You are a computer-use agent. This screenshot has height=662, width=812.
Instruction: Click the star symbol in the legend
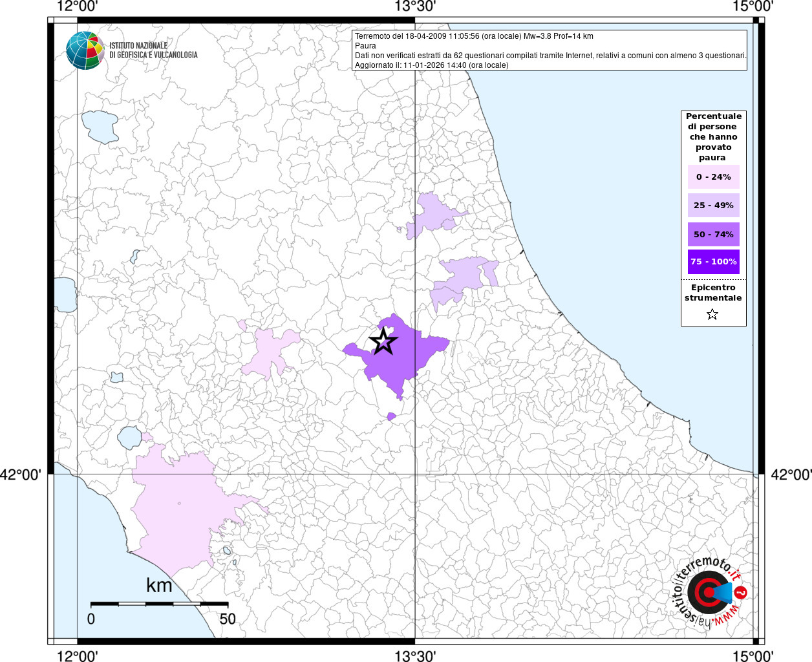[712, 315]
